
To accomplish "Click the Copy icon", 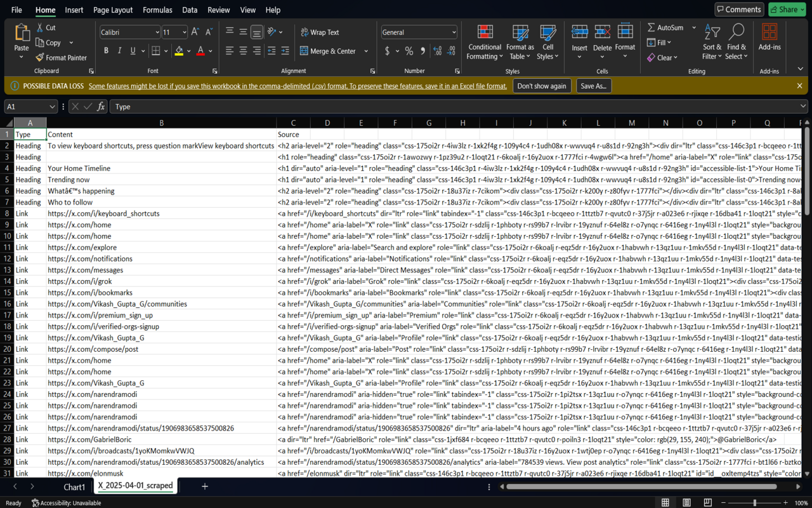I will (x=40, y=43).
